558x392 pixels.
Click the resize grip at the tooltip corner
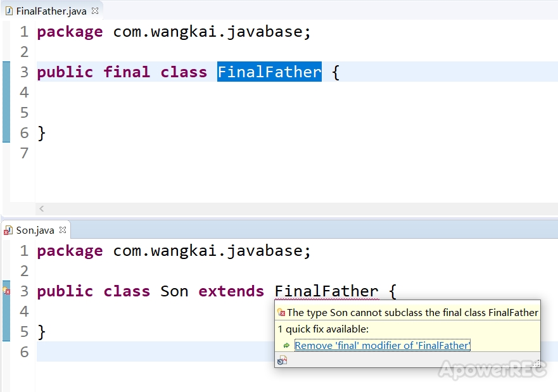(536, 364)
